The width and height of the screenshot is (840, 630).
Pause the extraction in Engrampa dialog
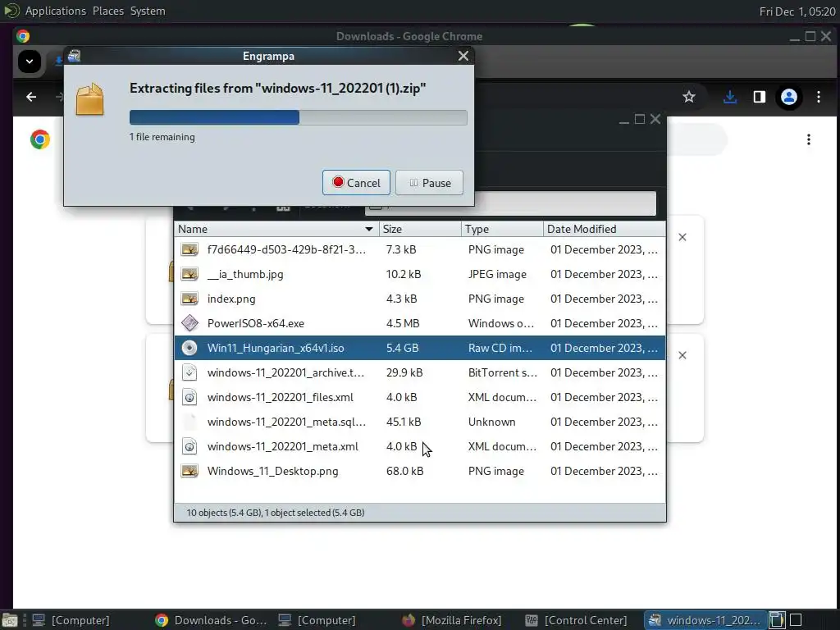429,183
